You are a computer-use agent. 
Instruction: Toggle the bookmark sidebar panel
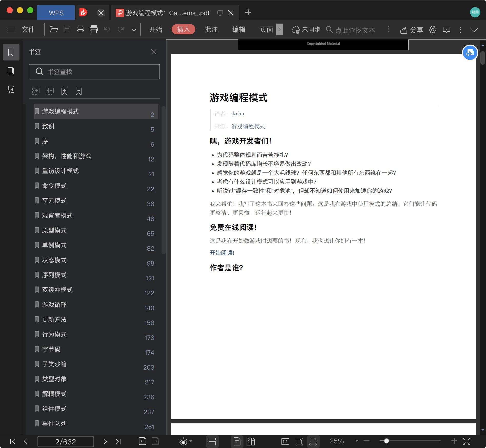(x=11, y=52)
